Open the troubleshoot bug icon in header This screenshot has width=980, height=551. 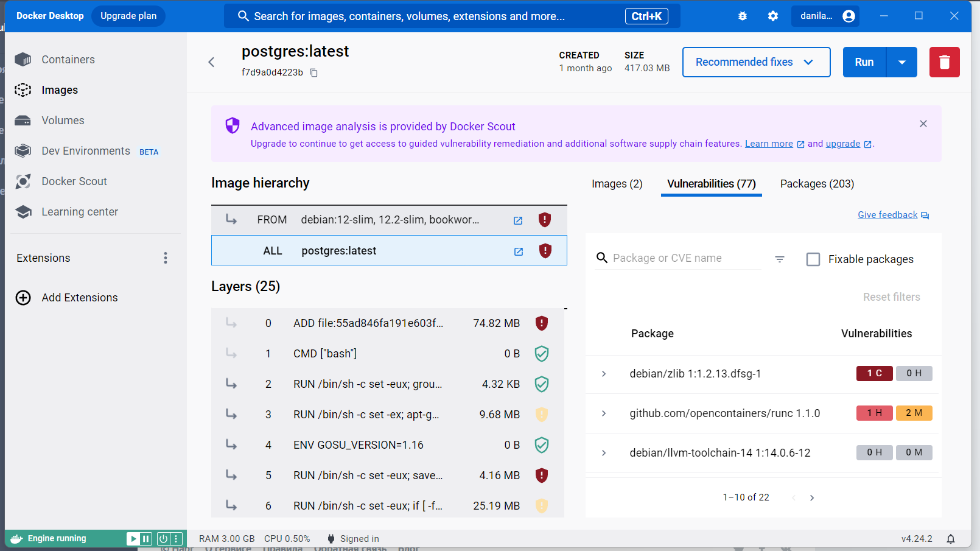pyautogui.click(x=743, y=16)
